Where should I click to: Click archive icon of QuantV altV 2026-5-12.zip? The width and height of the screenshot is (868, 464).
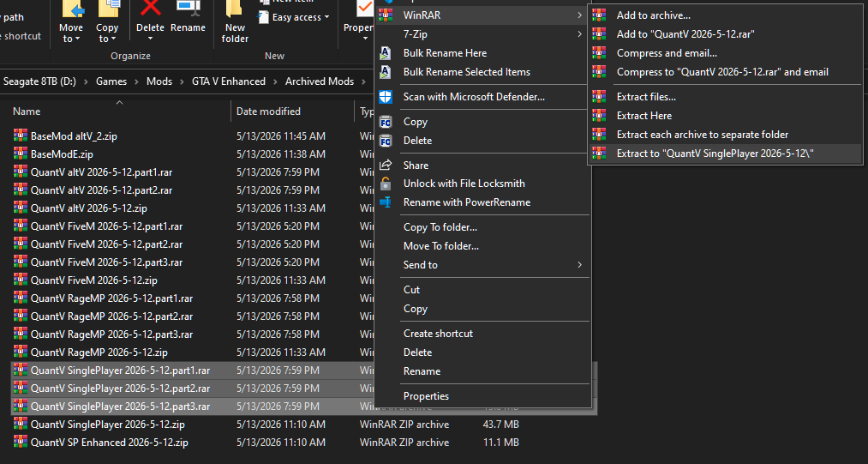click(21, 208)
